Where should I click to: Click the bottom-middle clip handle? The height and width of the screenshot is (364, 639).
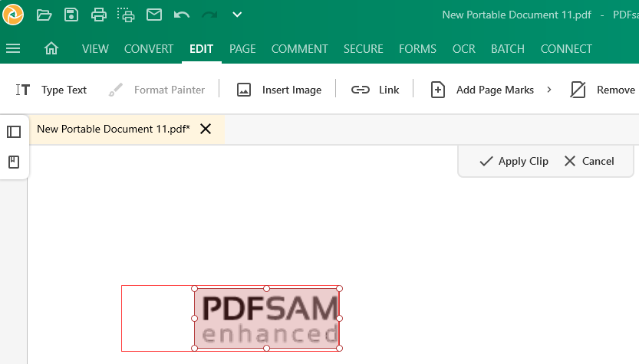tap(266, 348)
